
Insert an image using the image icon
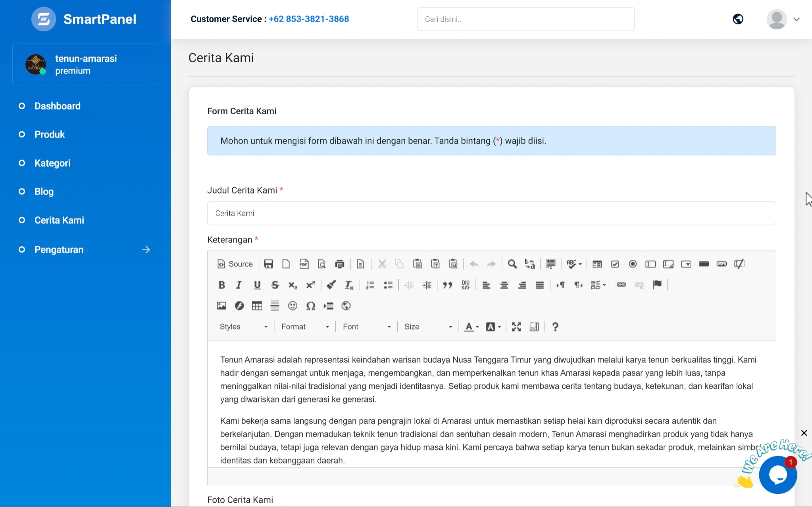click(x=221, y=306)
